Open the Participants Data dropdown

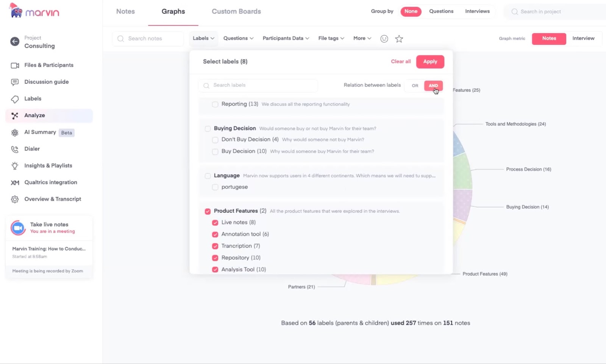[x=286, y=38]
